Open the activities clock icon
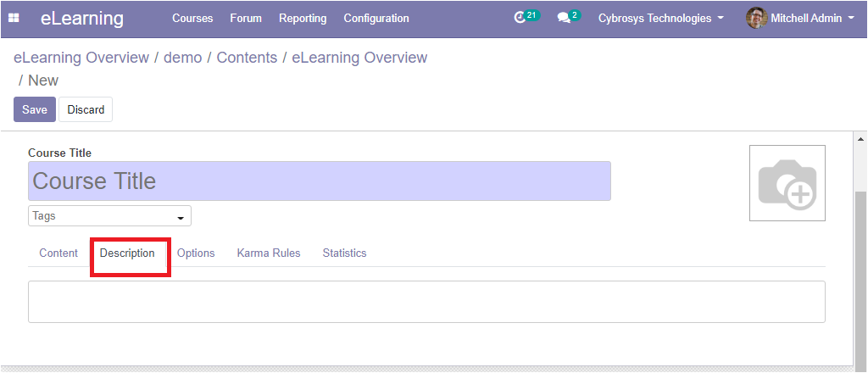 [520, 19]
